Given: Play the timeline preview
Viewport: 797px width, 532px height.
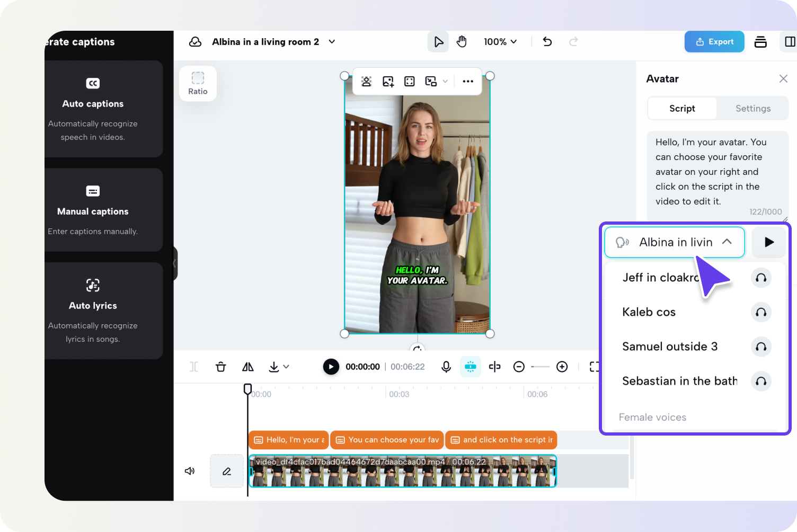Looking at the screenshot, I should [331, 367].
